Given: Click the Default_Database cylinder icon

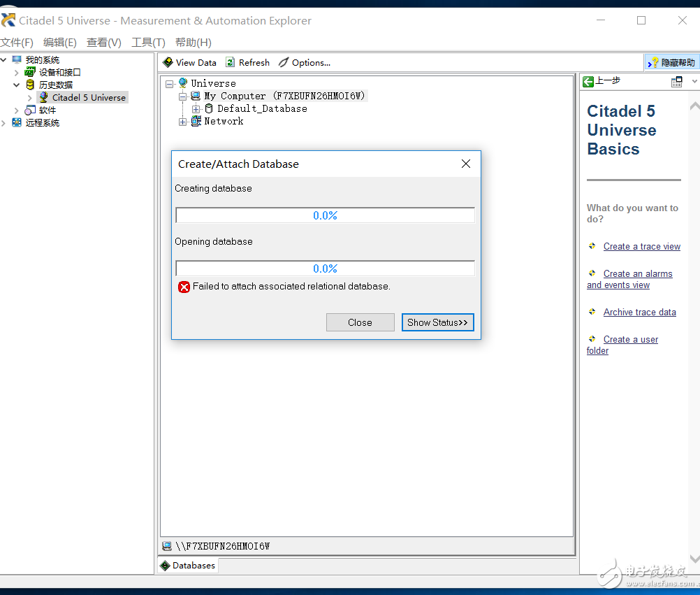Looking at the screenshot, I should pyautogui.click(x=208, y=108).
